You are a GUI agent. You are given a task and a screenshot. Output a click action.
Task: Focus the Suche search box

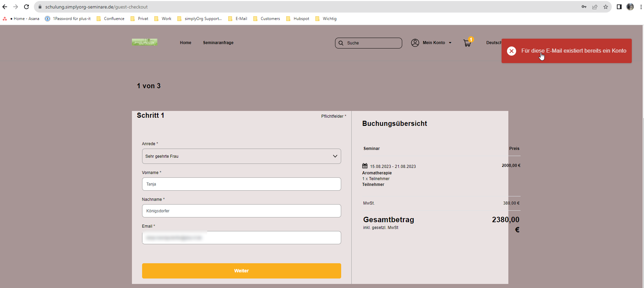tap(372, 43)
